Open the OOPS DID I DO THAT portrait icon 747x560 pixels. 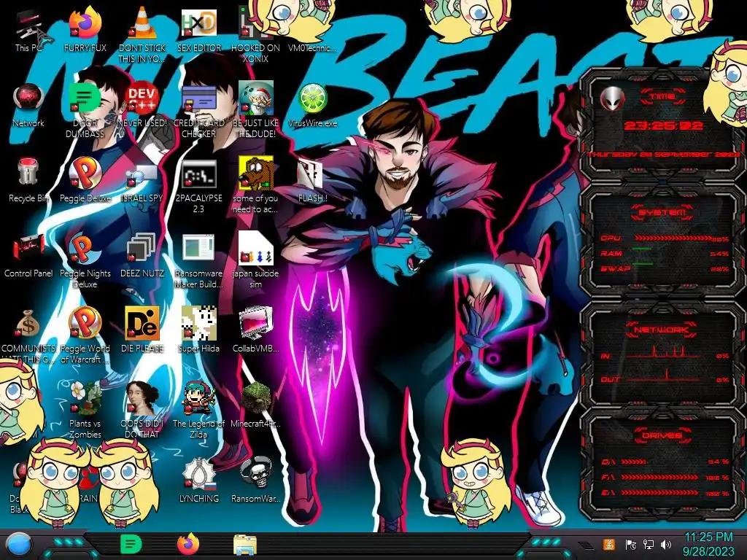[x=142, y=411]
